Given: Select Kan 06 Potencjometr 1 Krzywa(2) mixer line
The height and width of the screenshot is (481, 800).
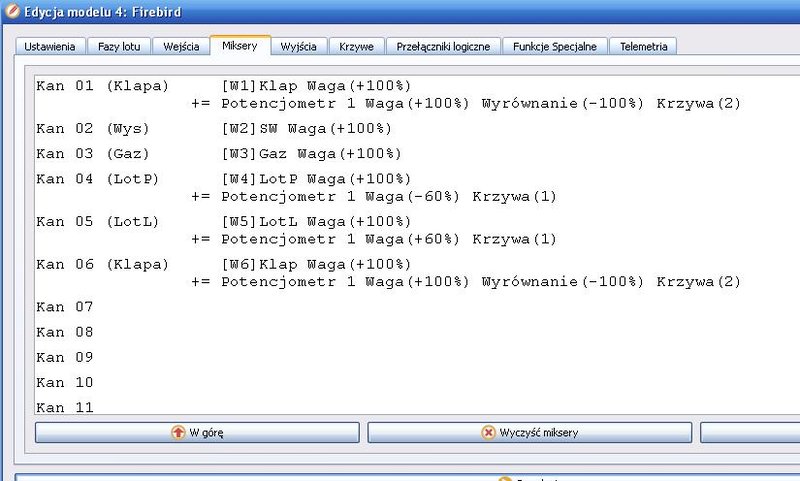Looking at the screenshot, I should (x=465, y=282).
